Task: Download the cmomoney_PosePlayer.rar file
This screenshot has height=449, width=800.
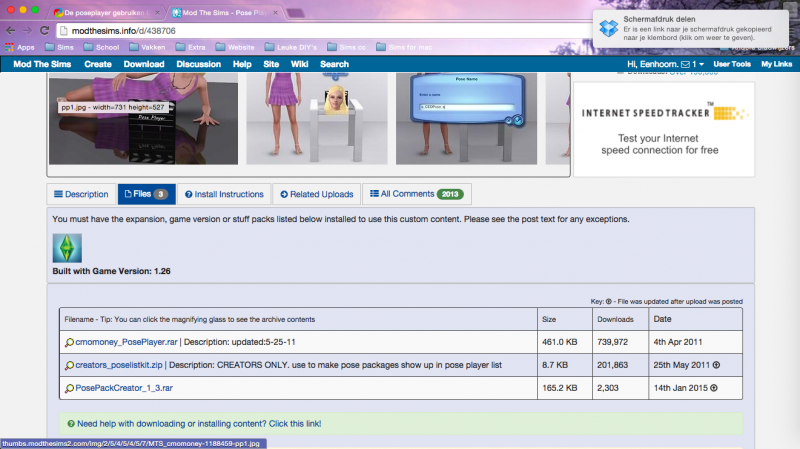Action: click(x=125, y=343)
